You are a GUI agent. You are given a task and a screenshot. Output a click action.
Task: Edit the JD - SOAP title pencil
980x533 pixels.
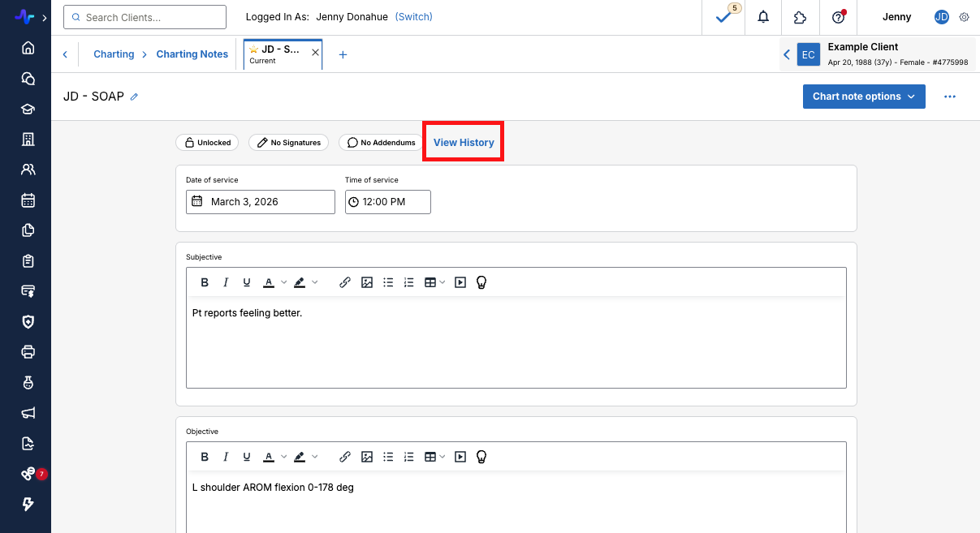point(134,97)
